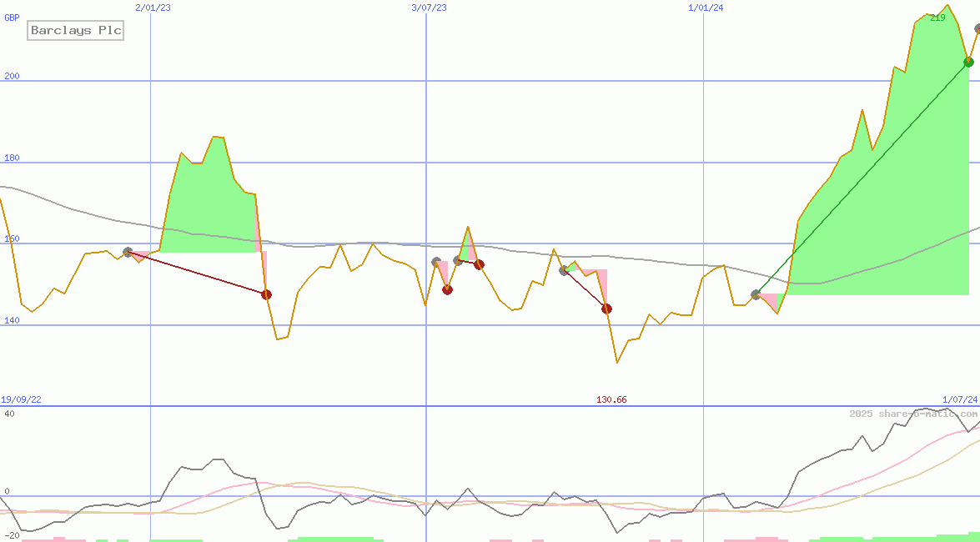Click the Barclays Plc title label
Viewport: 980px width, 542px height.
tap(76, 31)
